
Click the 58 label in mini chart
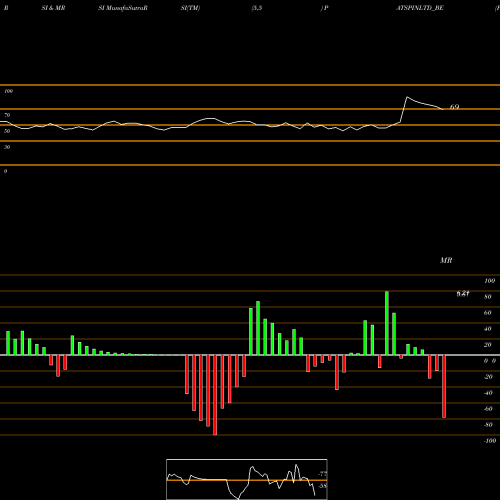click(322, 486)
